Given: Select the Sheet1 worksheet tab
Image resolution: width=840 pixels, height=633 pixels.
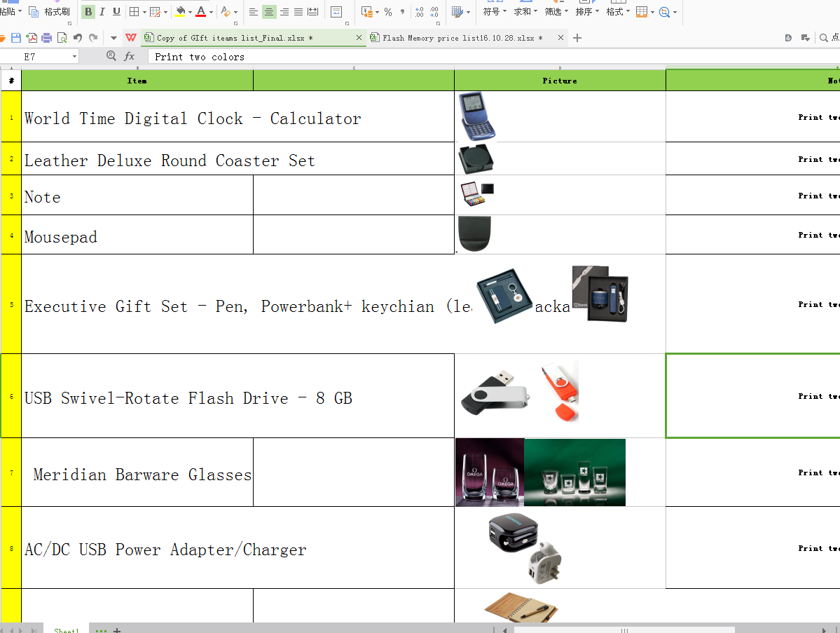Looking at the screenshot, I should (x=67, y=630).
